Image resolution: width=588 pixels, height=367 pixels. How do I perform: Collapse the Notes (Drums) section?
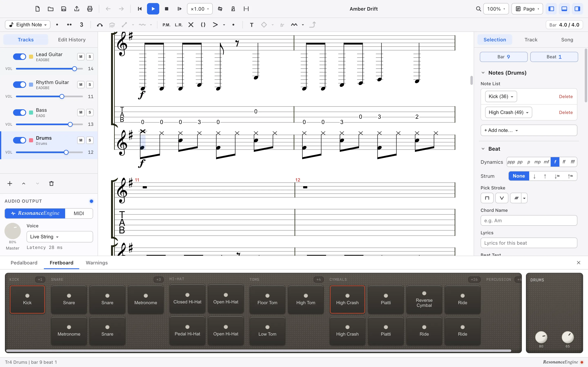coord(483,73)
